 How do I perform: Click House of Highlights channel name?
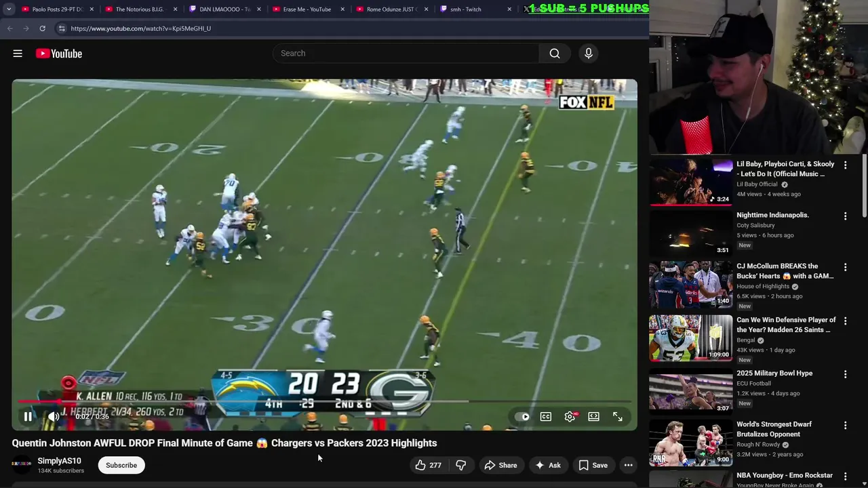pyautogui.click(x=763, y=286)
